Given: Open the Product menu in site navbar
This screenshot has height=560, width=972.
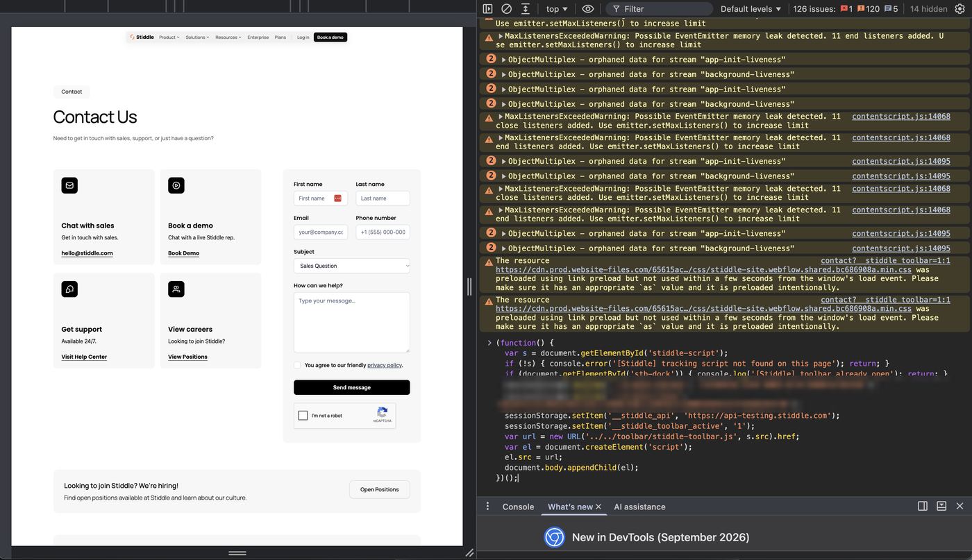Looking at the screenshot, I should tap(169, 37).
